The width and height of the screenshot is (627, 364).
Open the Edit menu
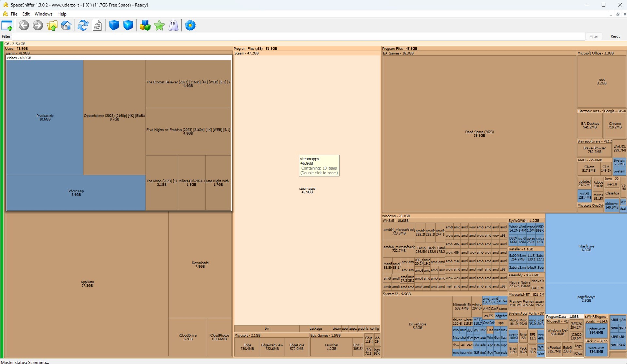(26, 14)
